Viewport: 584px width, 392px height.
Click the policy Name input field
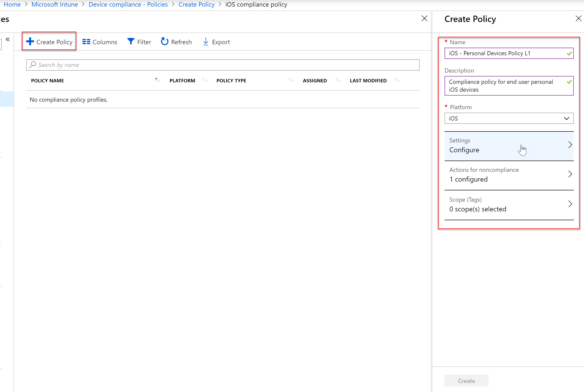click(x=509, y=53)
